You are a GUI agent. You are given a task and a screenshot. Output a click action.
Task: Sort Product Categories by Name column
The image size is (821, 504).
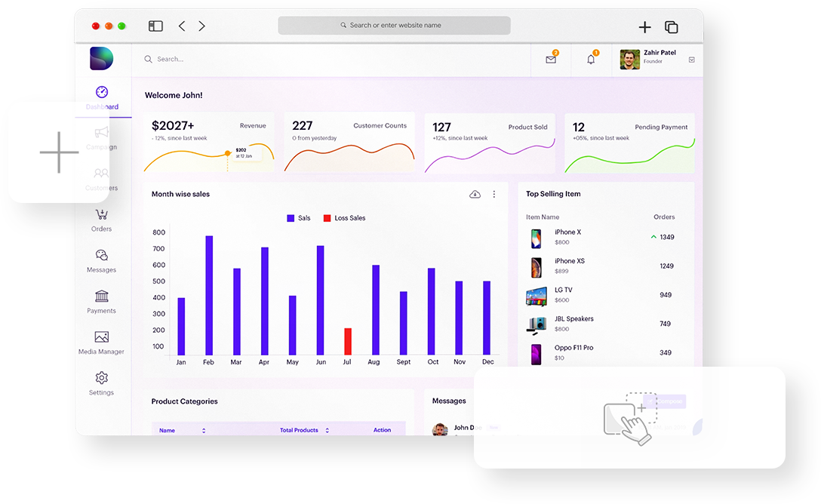tap(204, 430)
